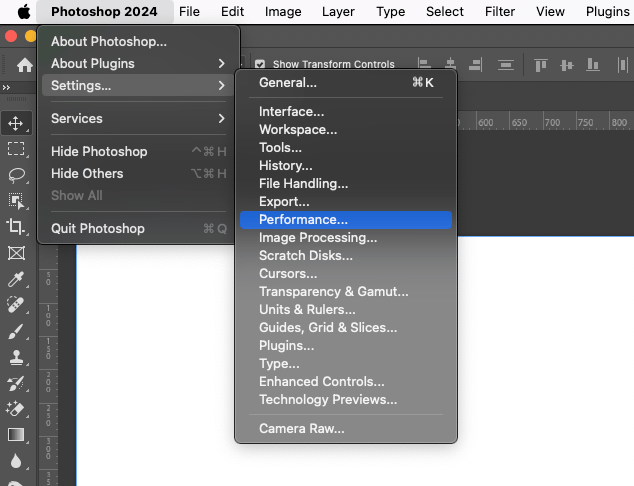Viewport: 634px width, 486px height.
Task: Expand the About Plugins submenu
Action: point(137,63)
